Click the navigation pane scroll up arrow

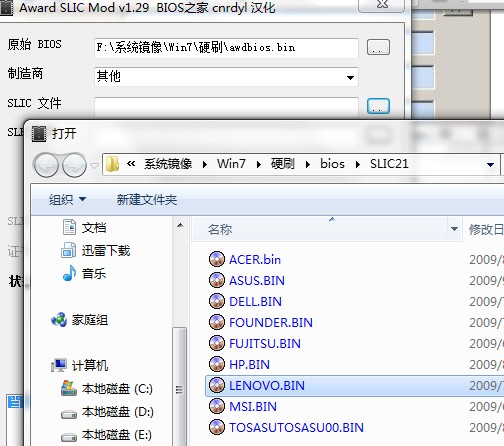click(x=180, y=225)
